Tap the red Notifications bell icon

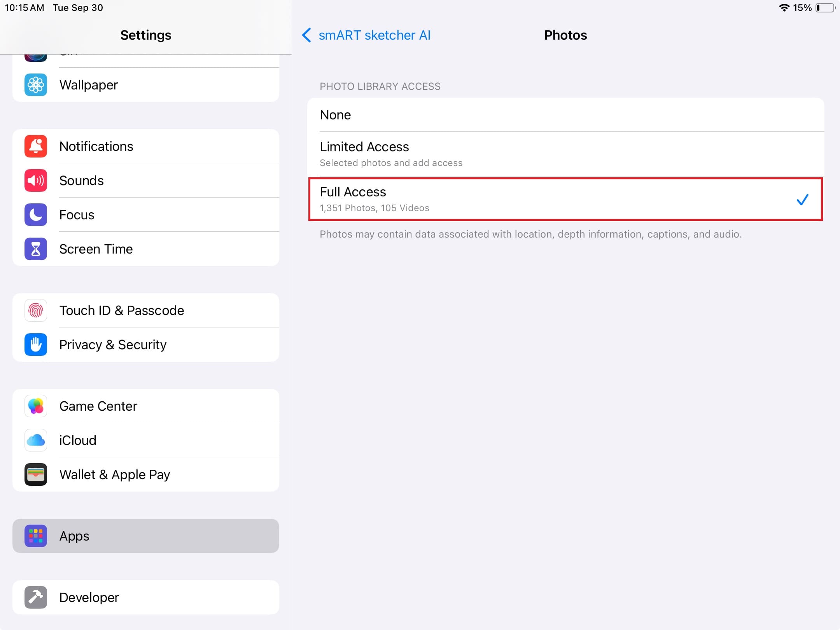pyautogui.click(x=36, y=146)
